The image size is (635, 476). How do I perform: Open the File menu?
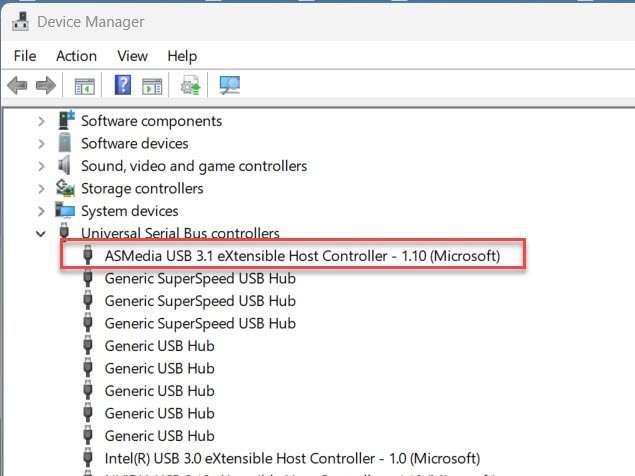(x=25, y=56)
